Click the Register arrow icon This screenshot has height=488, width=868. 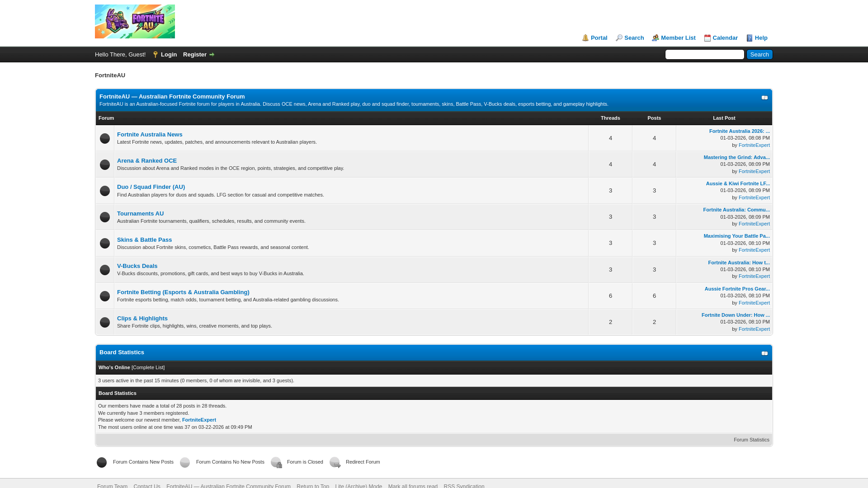tap(212, 55)
